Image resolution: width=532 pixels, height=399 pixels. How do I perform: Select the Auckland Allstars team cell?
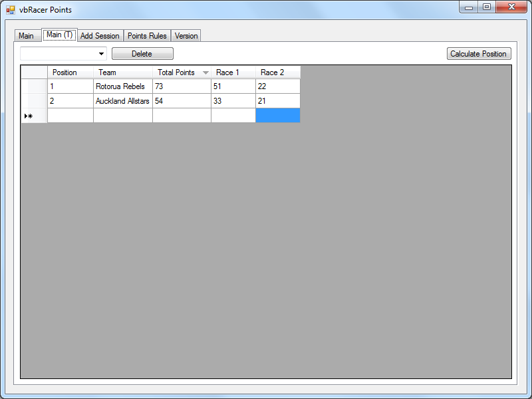[x=122, y=101]
